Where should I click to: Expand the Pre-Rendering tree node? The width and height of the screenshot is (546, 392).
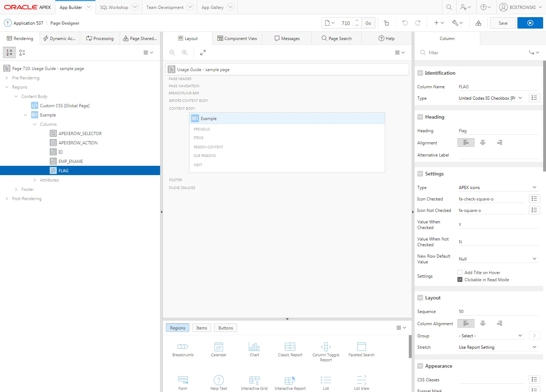7,78
